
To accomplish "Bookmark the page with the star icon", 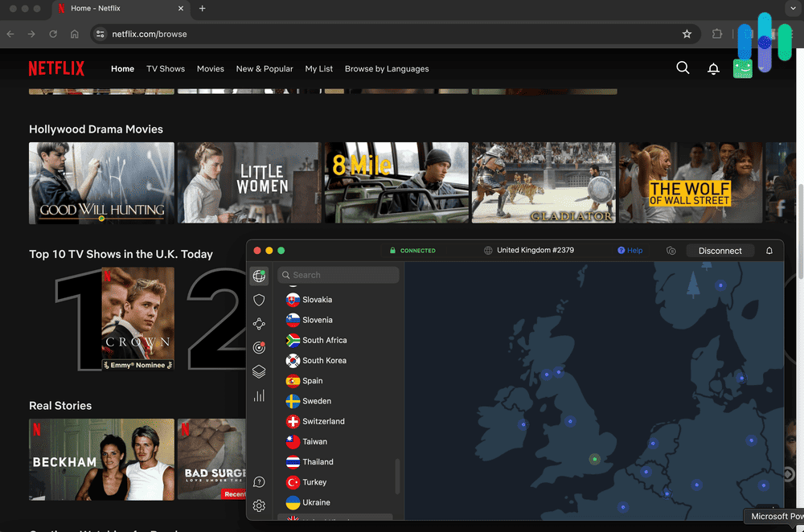I will point(687,35).
